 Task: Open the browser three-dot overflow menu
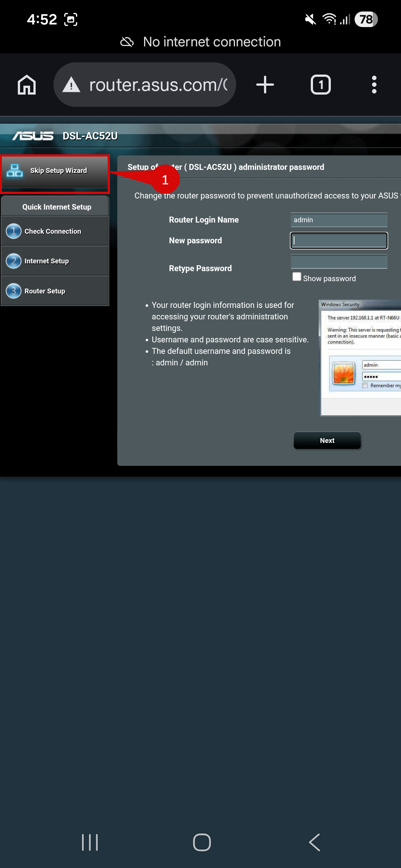coord(374,85)
